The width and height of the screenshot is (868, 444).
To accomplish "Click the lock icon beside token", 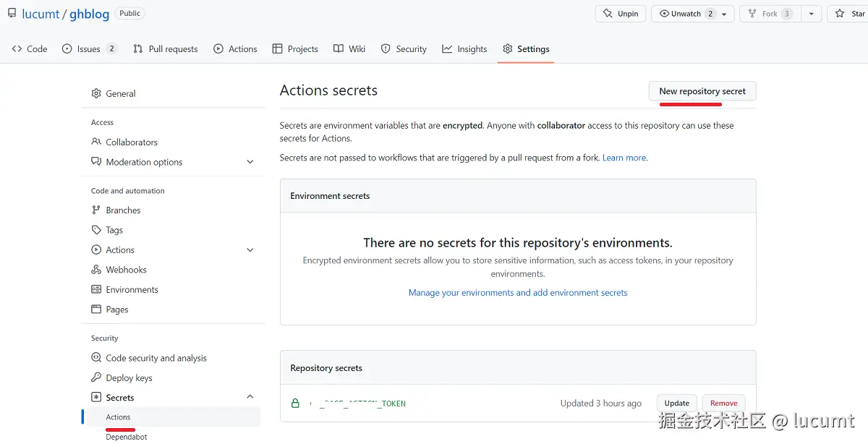I will tap(295, 404).
